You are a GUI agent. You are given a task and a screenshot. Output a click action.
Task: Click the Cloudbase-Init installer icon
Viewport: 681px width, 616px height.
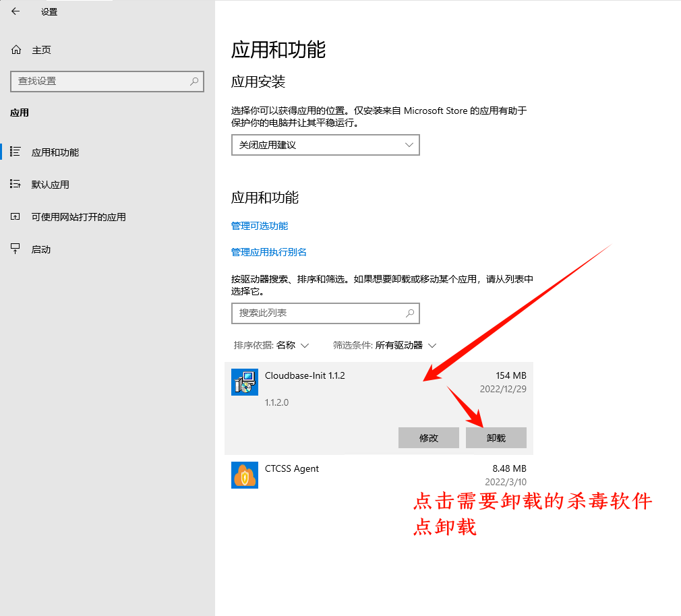[244, 382]
